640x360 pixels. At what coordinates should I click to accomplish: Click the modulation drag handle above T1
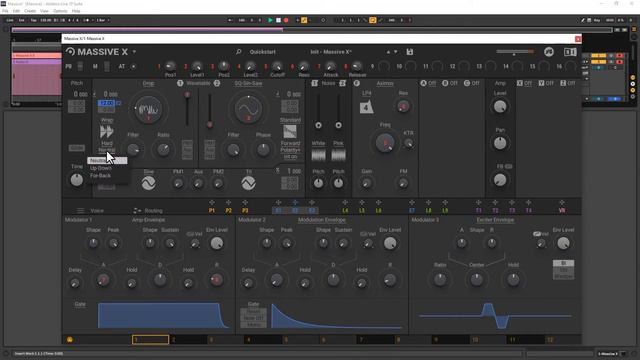tap(478, 202)
